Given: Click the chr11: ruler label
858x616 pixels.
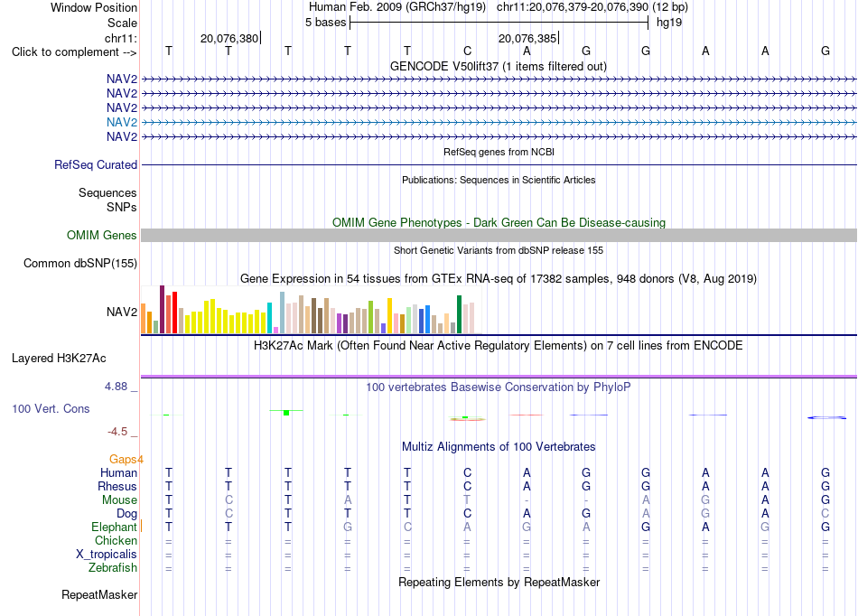Looking at the screenshot, I should tap(120, 38).
